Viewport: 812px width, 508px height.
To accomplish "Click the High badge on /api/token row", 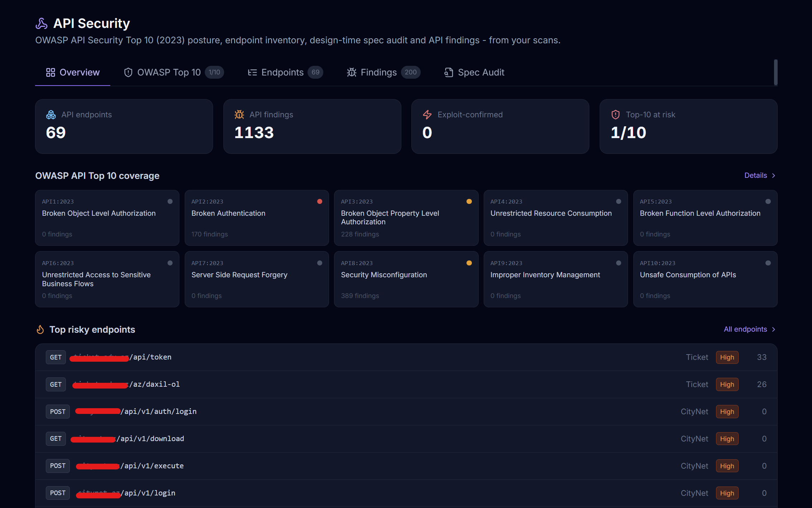I will [x=727, y=357].
